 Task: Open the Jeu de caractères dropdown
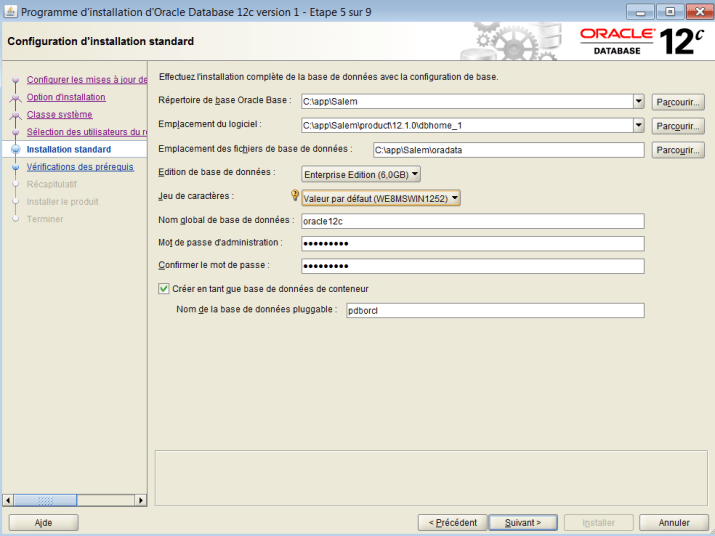pos(381,198)
